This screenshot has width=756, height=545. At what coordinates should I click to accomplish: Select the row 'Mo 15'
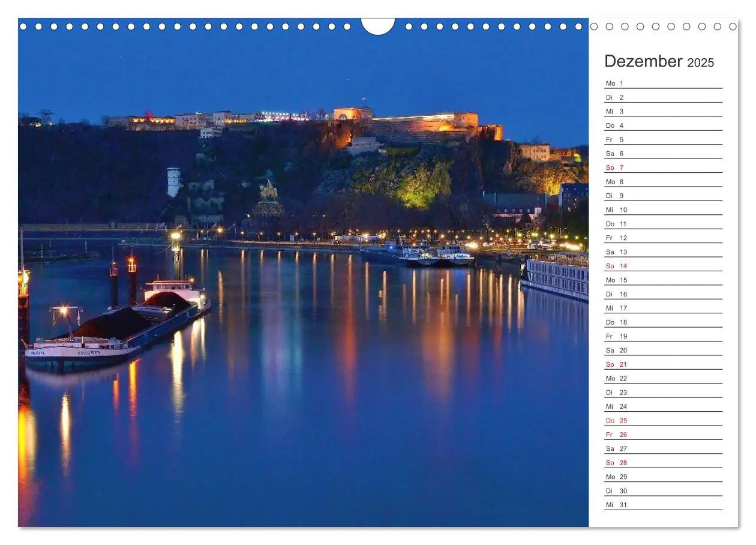click(x=664, y=280)
